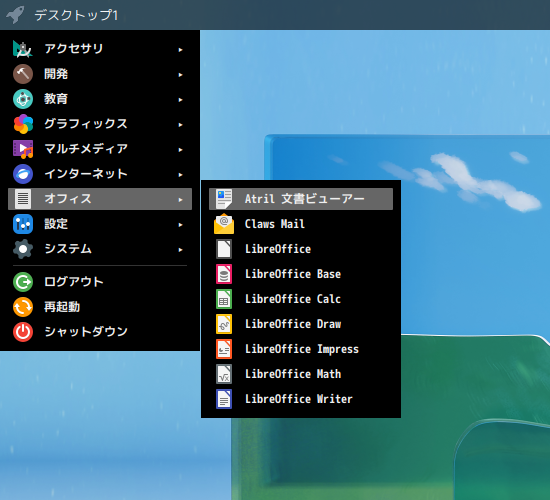This screenshot has width=550, height=500.
Task: Expand the アクセサリ submenu arrow
Action: tap(180, 50)
